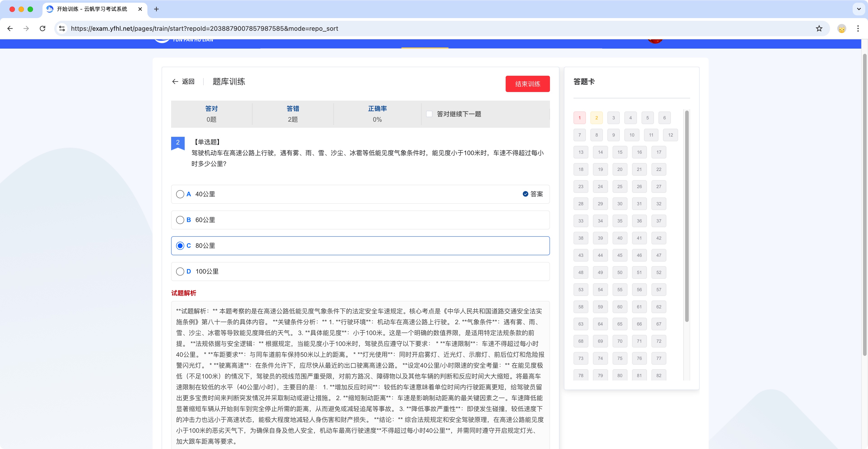Viewport: 868px width, 449px height.
Task: Open the site information icon in the address bar
Action: (x=62, y=29)
